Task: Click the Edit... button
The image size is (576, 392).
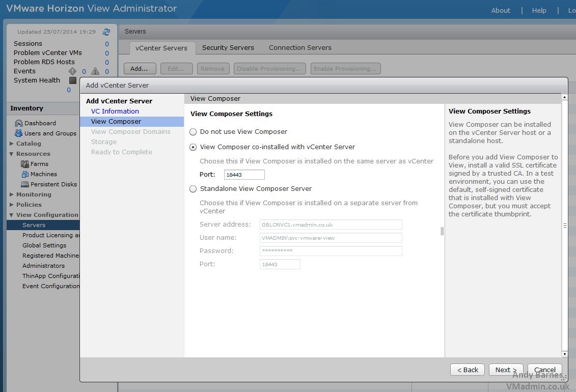Action: click(176, 69)
